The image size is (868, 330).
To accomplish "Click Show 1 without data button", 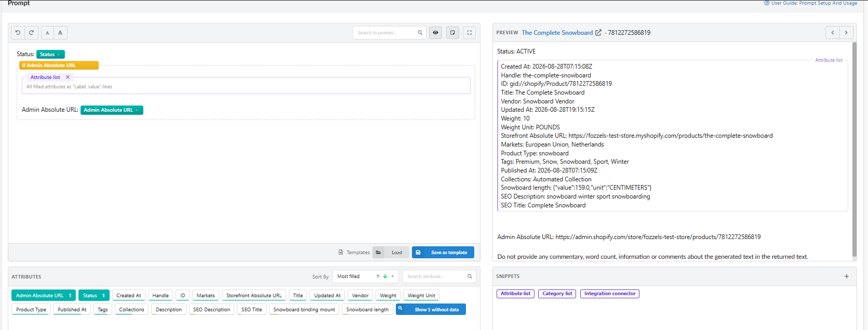I will pyautogui.click(x=431, y=310).
